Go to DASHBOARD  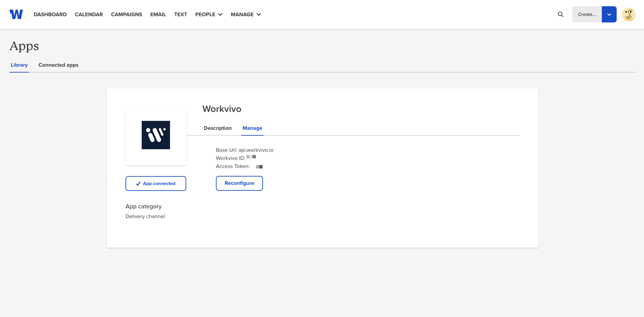[50, 14]
